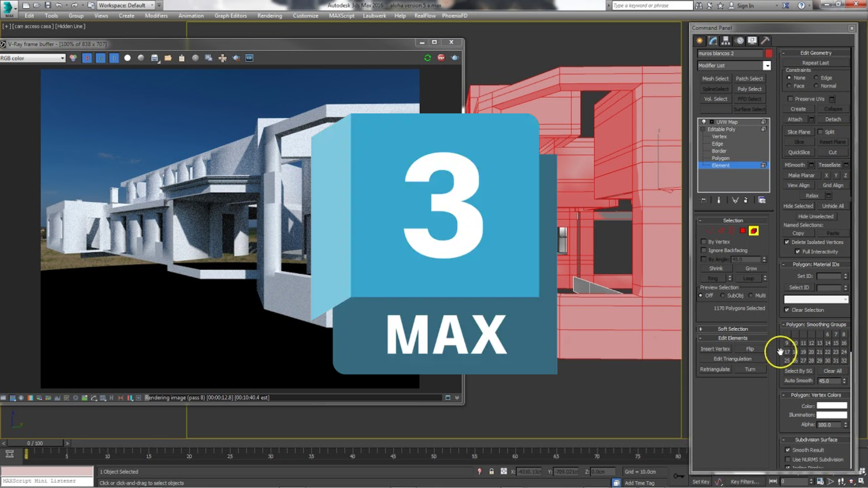Image resolution: width=868 pixels, height=488 pixels.
Task: Open the MAXScript menu
Action: pos(342,16)
